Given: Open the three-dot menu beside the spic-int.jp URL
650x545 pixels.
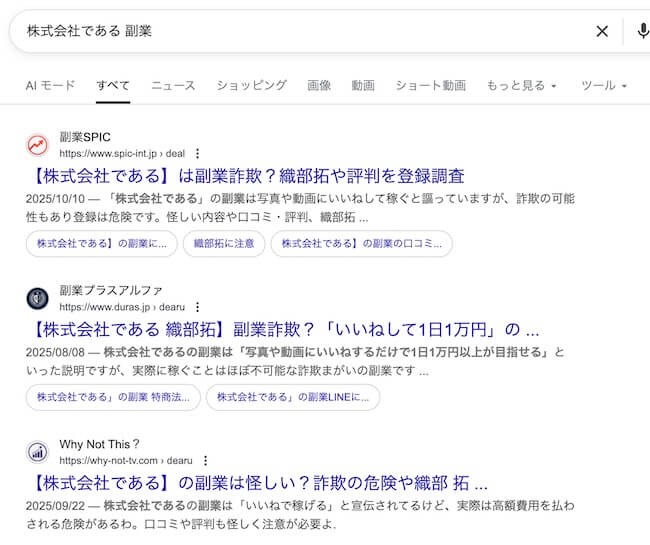Looking at the screenshot, I should tap(197, 154).
